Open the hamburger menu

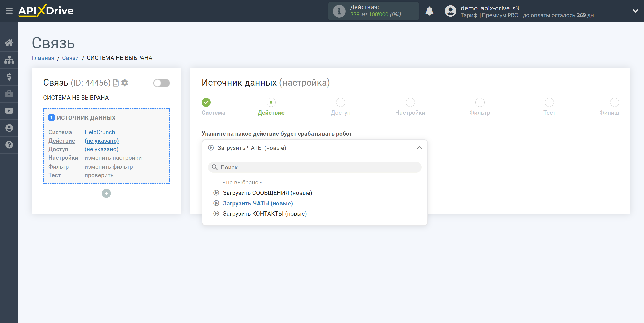tap(9, 11)
